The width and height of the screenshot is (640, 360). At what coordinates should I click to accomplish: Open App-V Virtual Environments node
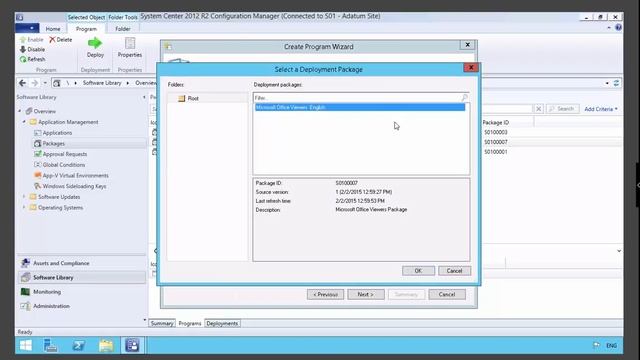click(x=76, y=176)
